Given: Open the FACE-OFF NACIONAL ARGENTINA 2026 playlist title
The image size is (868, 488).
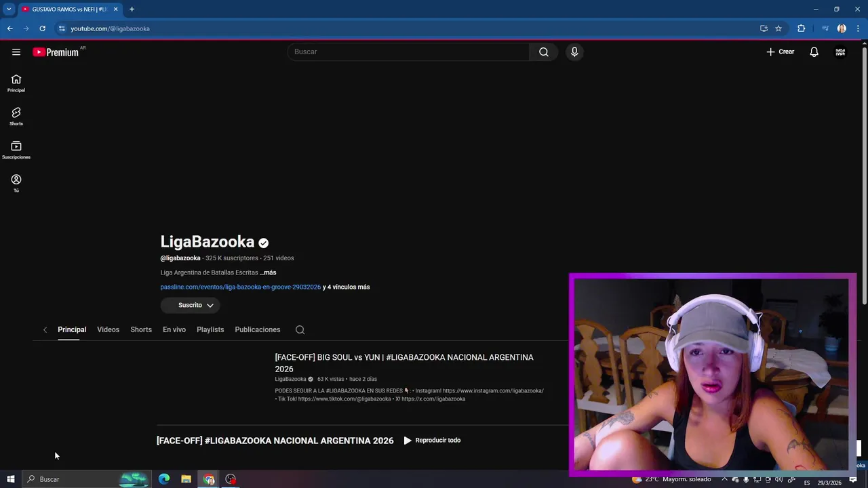Looking at the screenshot, I should coord(275,441).
